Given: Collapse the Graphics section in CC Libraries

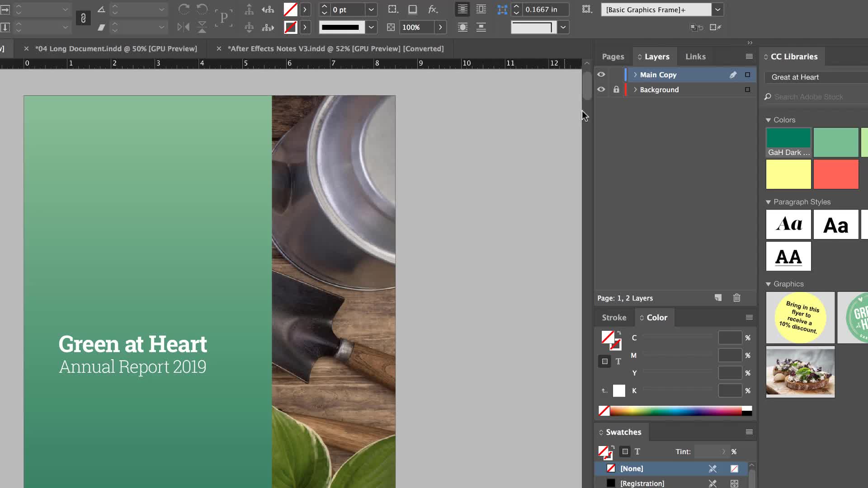Looking at the screenshot, I should click(768, 284).
